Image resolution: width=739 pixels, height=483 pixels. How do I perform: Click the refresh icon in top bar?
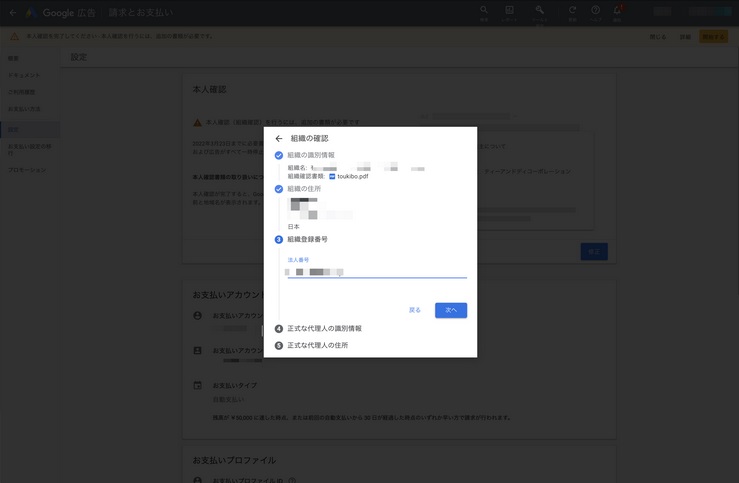(x=572, y=11)
